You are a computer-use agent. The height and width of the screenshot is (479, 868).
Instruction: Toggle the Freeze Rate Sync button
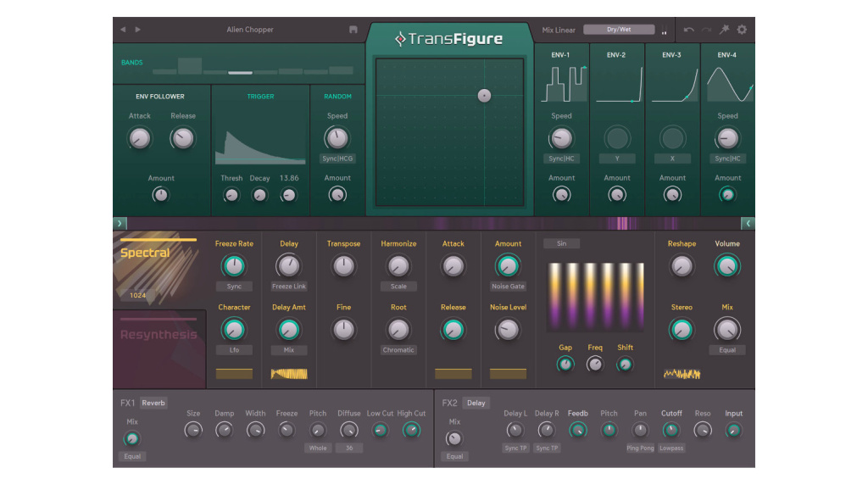coord(234,287)
